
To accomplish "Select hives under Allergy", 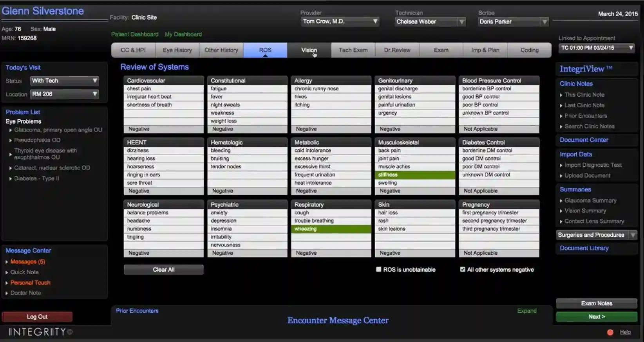I will point(331,97).
